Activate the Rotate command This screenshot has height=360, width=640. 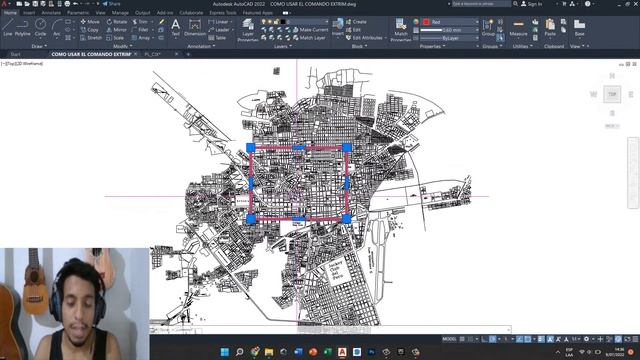tap(117, 22)
